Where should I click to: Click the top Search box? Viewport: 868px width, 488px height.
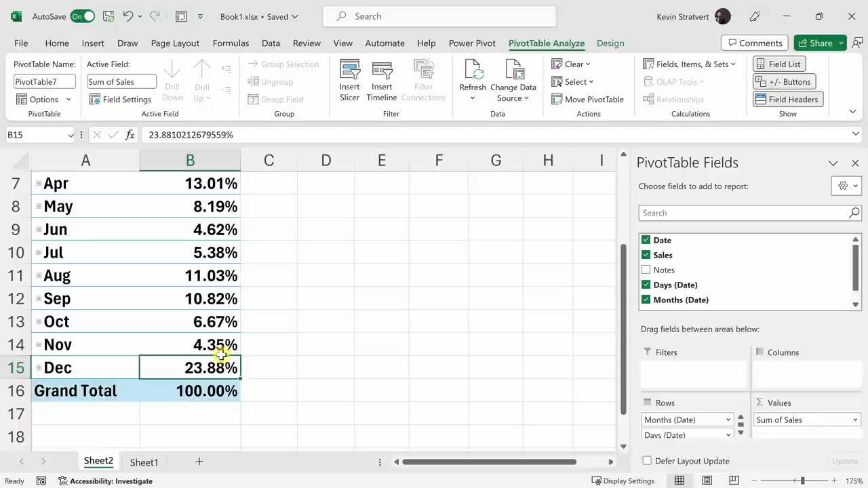tap(439, 16)
